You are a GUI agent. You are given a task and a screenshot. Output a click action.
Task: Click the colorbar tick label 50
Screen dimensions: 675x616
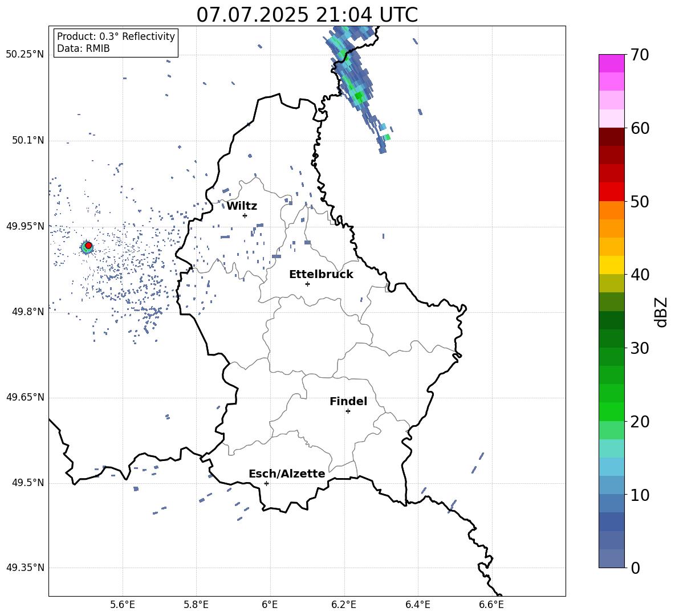[x=640, y=202]
